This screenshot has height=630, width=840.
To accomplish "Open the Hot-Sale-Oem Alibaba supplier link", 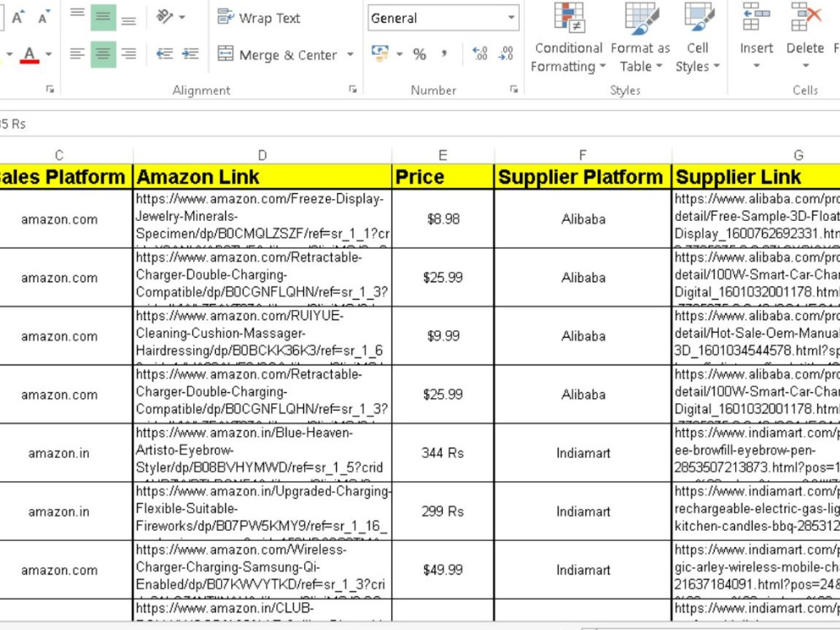I will [756, 336].
